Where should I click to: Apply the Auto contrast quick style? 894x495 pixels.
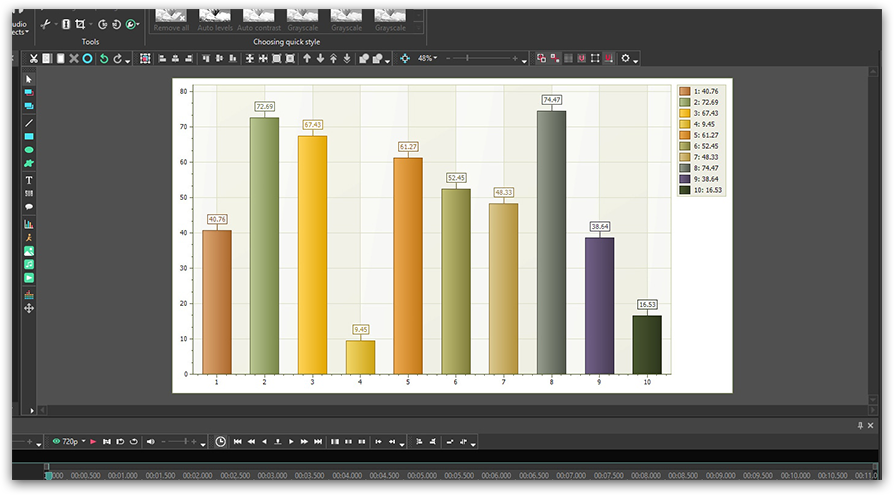[259, 20]
